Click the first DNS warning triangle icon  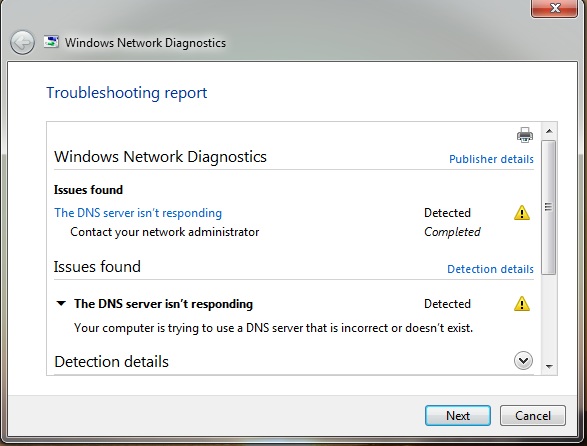click(522, 213)
